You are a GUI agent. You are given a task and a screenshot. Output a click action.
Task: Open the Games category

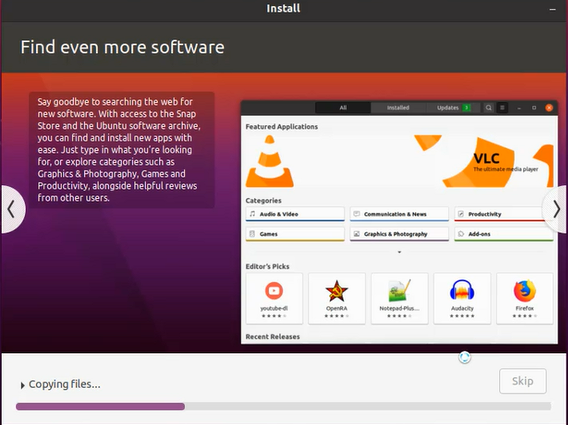tap(295, 234)
